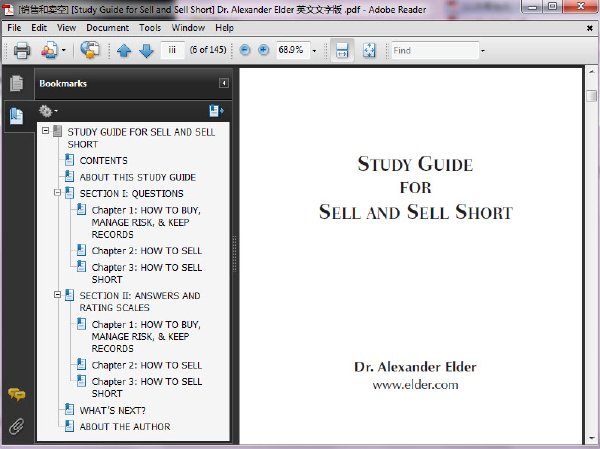This screenshot has width=600, height=449.
Task: Select ABOUT THIS STUDY GUIDE bookmark
Action: [138, 177]
